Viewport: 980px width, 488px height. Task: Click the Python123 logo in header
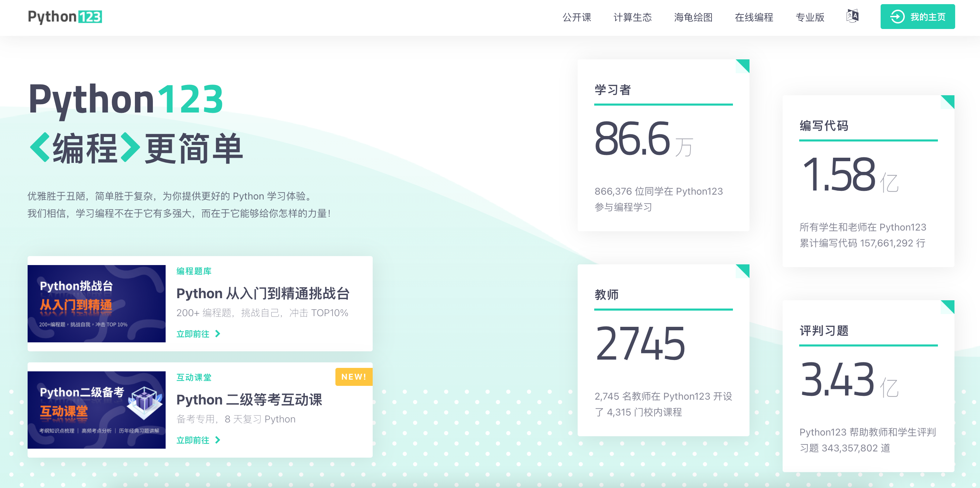65,17
